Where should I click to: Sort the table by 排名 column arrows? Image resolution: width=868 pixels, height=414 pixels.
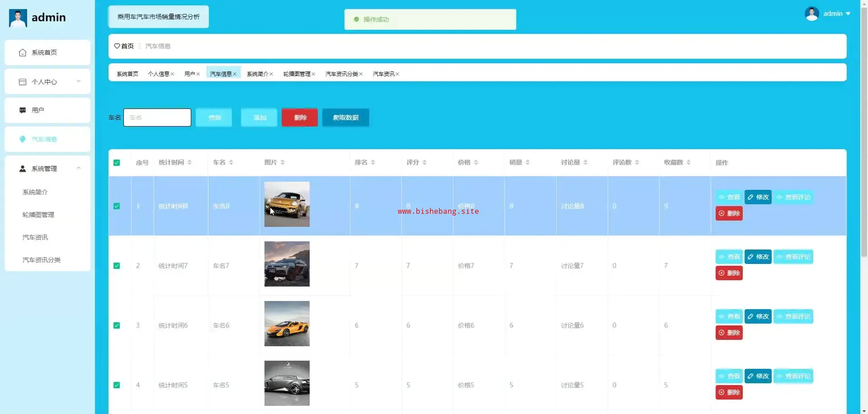[x=373, y=162]
